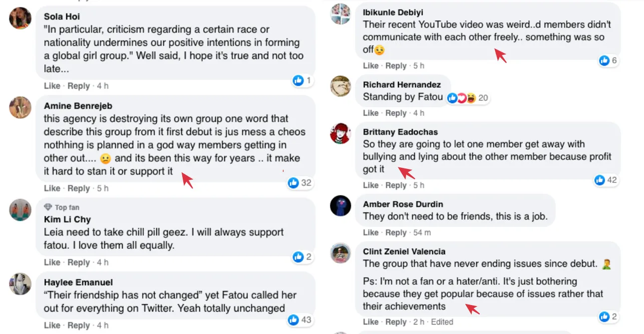
Task: Click Brittany Eadochas's profile avatar
Action: point(340,133)
